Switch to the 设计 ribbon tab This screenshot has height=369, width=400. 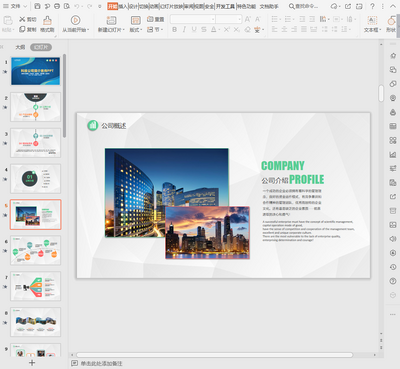pyautogui.click(x=133, y=6)
